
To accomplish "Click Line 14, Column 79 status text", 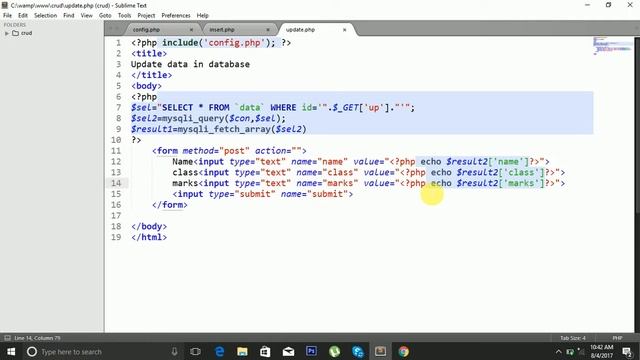I will [x=37, y=338].
